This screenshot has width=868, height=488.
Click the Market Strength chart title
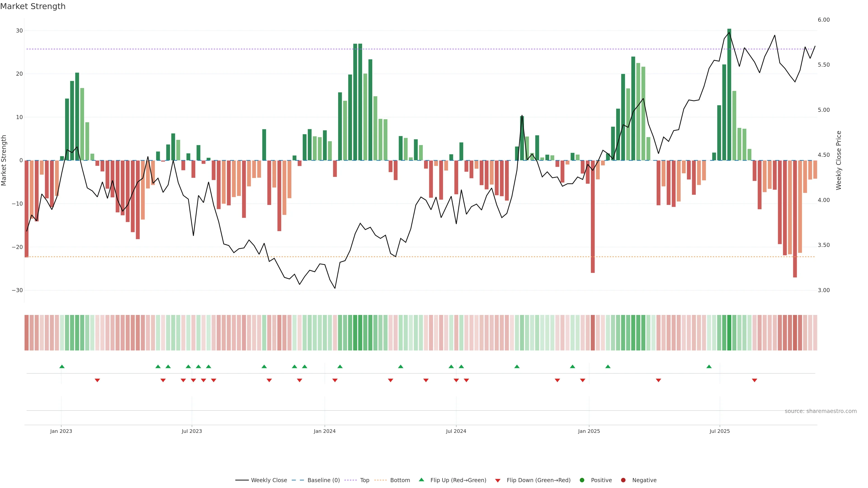coord(33,6)
